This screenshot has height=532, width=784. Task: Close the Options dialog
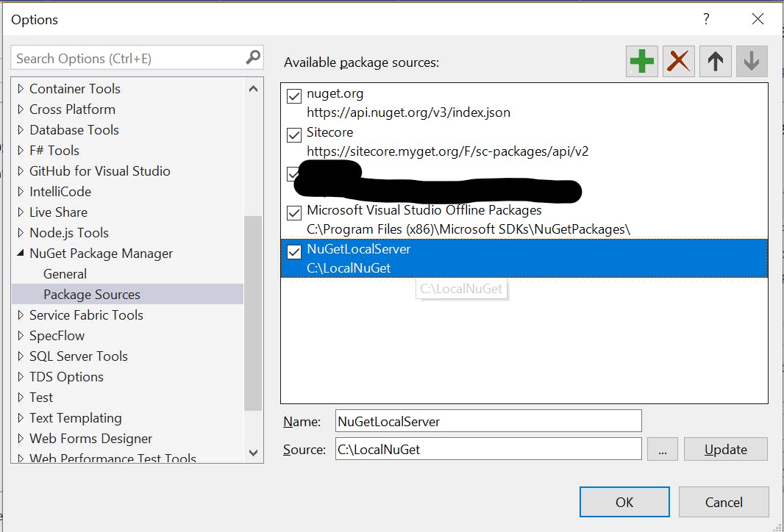pos(758,19)
